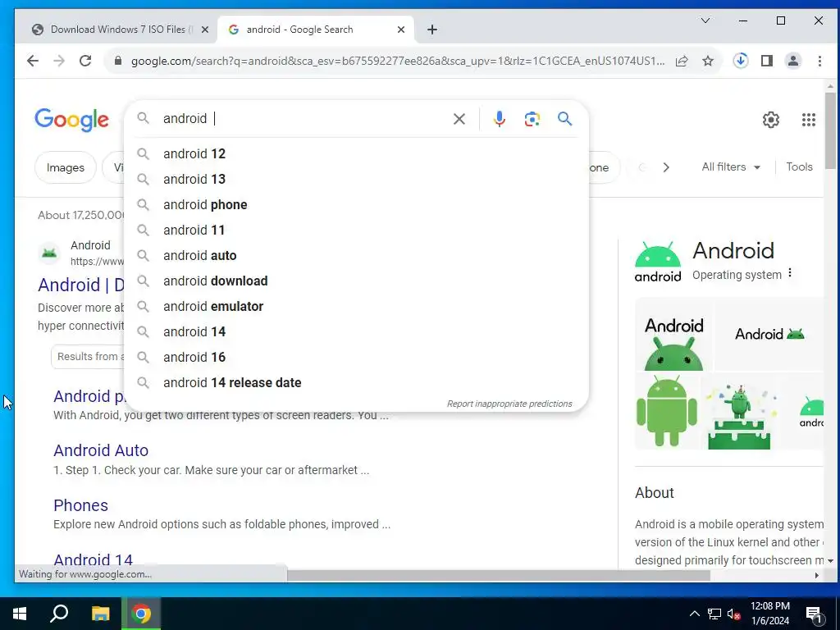
Task: Open the notification center icon
Action: tap(815, 614)
